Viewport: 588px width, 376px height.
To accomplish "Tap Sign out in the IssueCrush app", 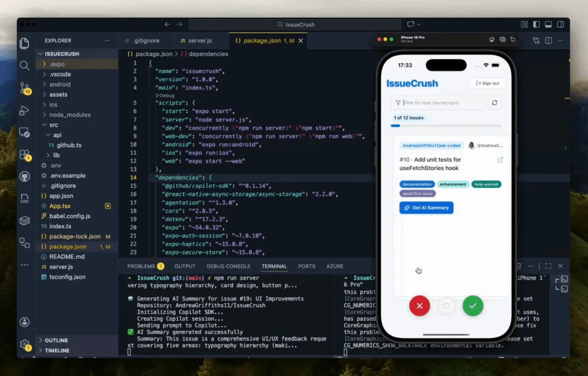I will (x=487, y=83).
